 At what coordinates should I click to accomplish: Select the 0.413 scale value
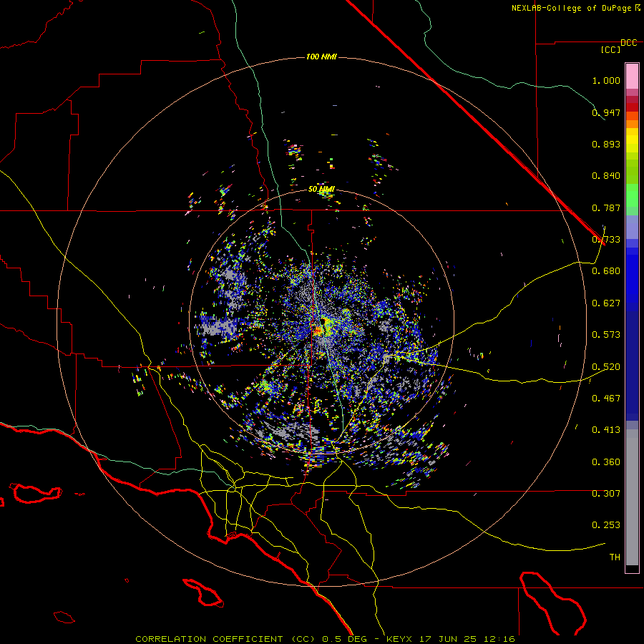point(606,430)
